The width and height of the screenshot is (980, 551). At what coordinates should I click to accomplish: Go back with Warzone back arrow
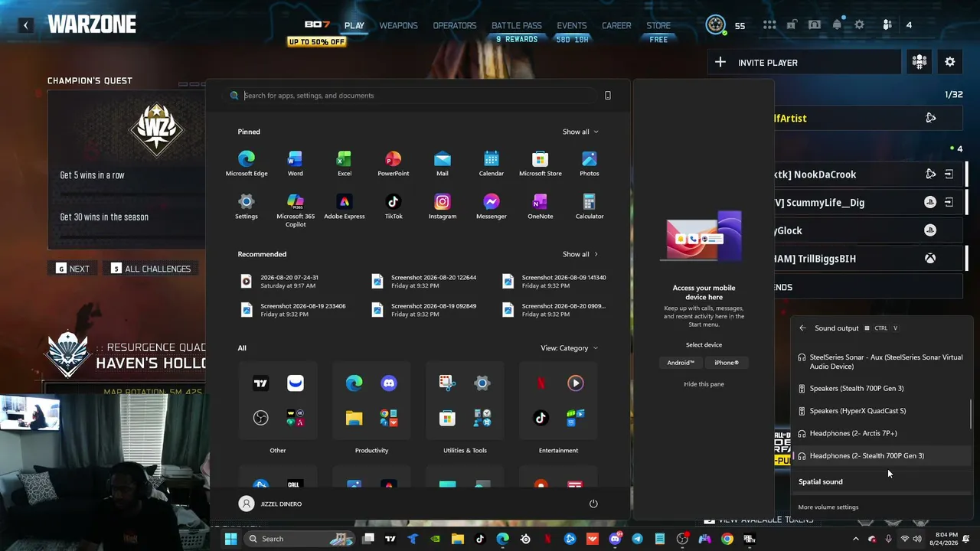[25, 25]
